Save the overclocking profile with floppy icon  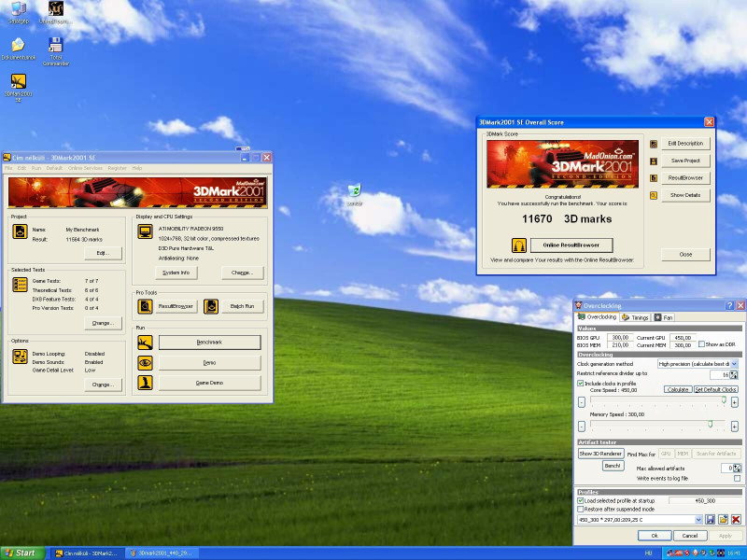(711, 520)
